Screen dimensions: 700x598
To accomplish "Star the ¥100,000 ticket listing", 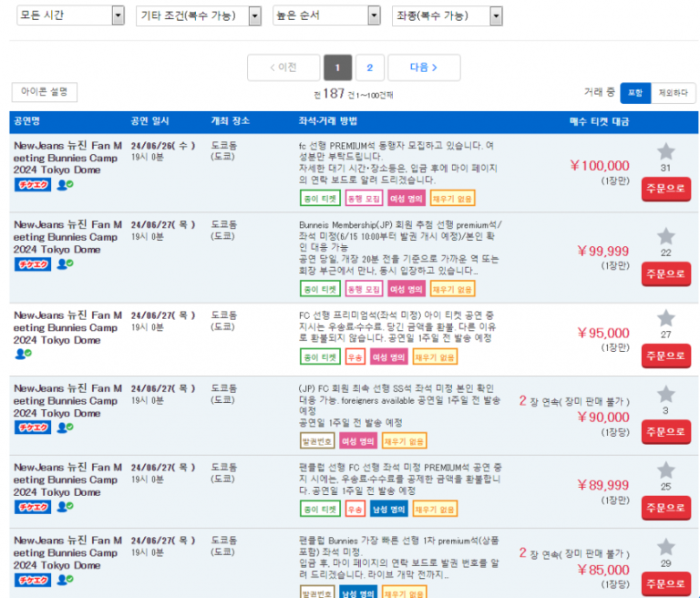I will point(665,151).
